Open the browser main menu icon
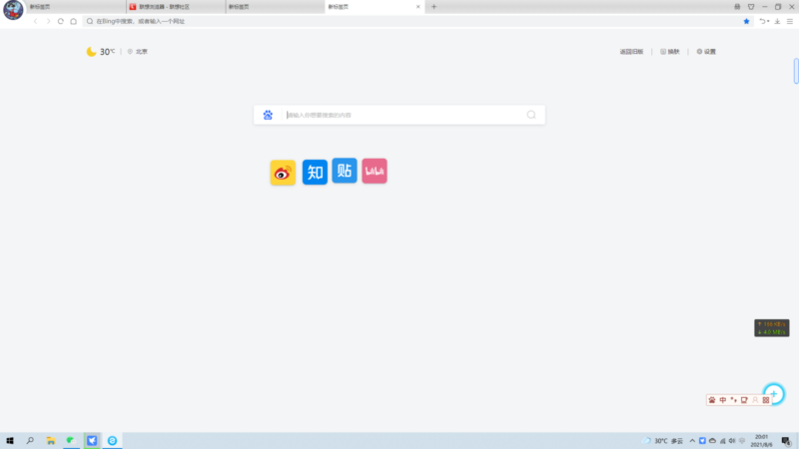 (x=790, y=21)
